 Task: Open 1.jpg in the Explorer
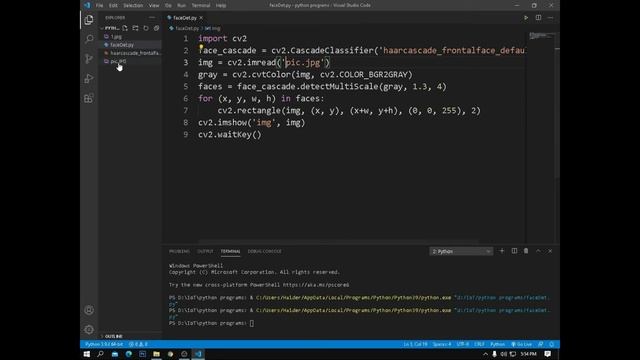(116, 36)
